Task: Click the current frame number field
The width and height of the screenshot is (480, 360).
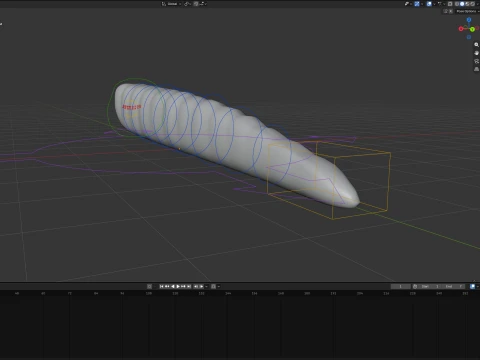Action: tap(401, 286)
